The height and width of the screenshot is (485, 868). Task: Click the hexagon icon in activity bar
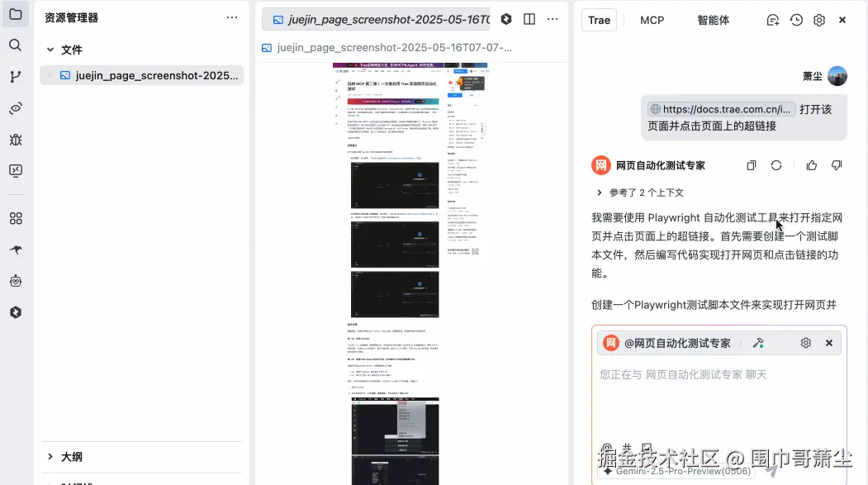coord(16,312)
